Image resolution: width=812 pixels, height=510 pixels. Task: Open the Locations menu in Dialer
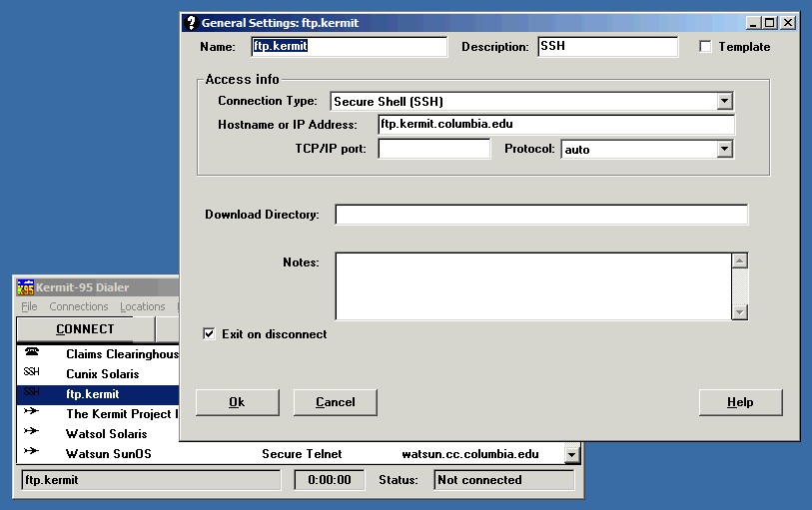point(143,306)
